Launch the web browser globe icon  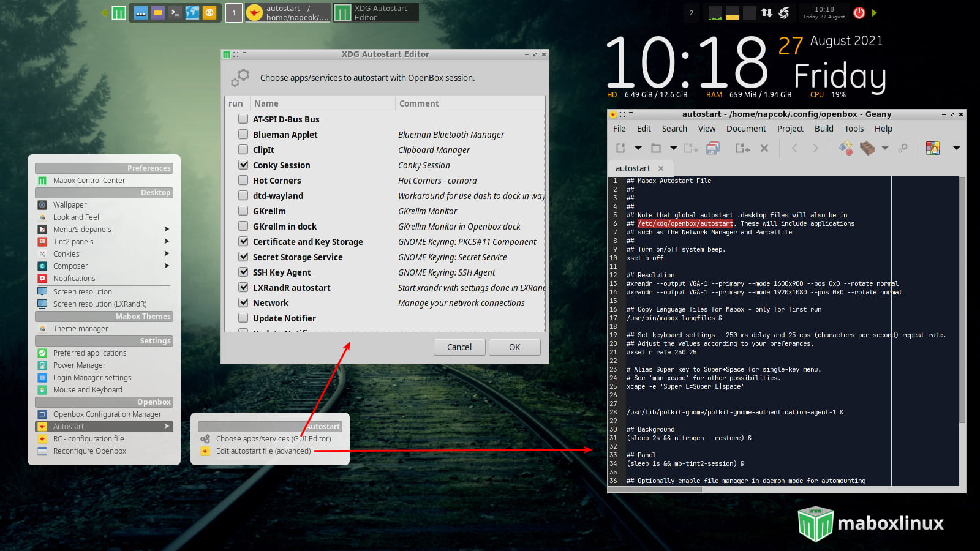pos(192,12)
